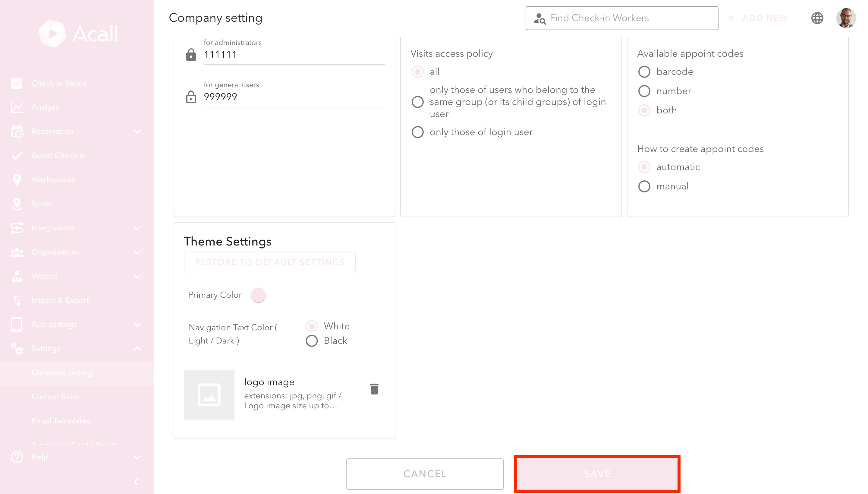Click the Workspaces pin icon
Viewport: 868px width, 494px height.
tap(17, 179)
